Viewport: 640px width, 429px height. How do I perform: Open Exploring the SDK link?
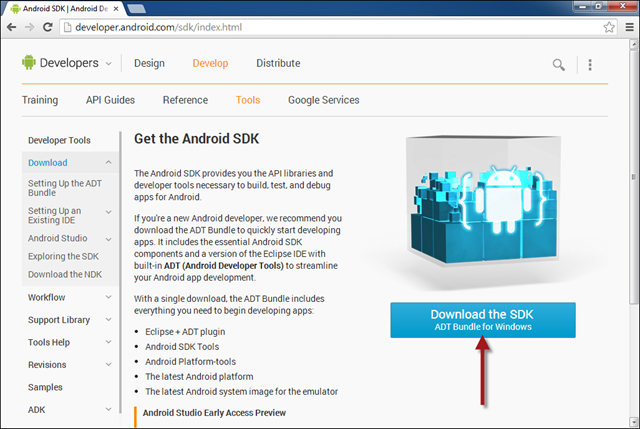click(x=63, y=256)
